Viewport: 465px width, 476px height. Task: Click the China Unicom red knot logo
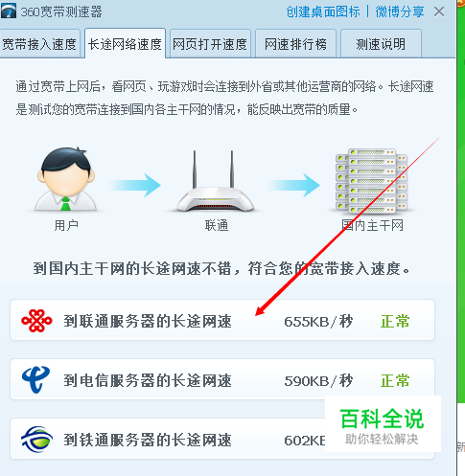[36, 321]
